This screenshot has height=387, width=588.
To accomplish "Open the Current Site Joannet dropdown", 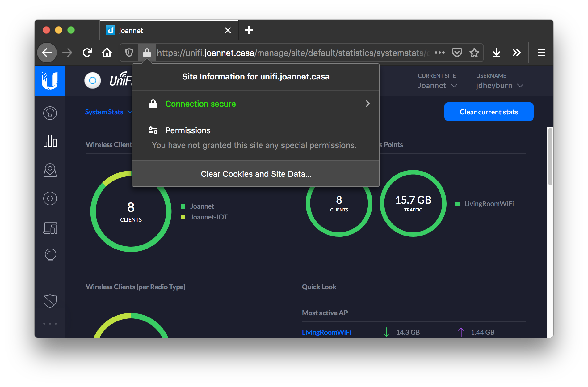I will point(438,85).
